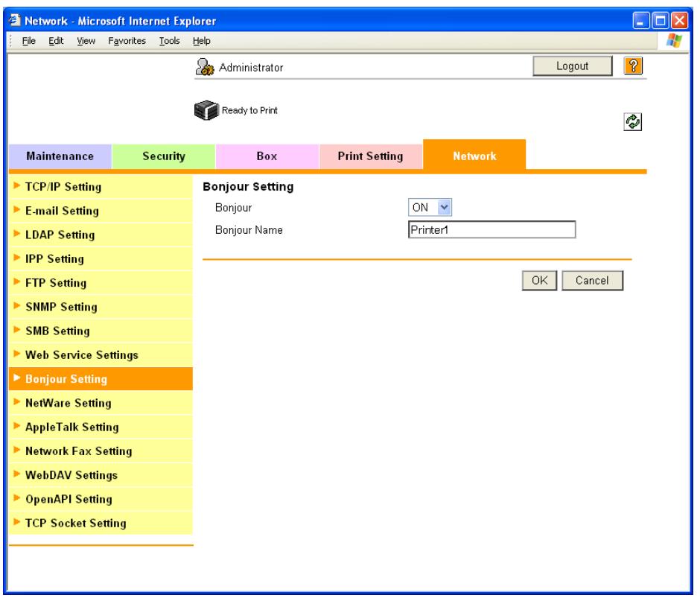
Task: Click the OK button
Action: click(x=539, y=281)
